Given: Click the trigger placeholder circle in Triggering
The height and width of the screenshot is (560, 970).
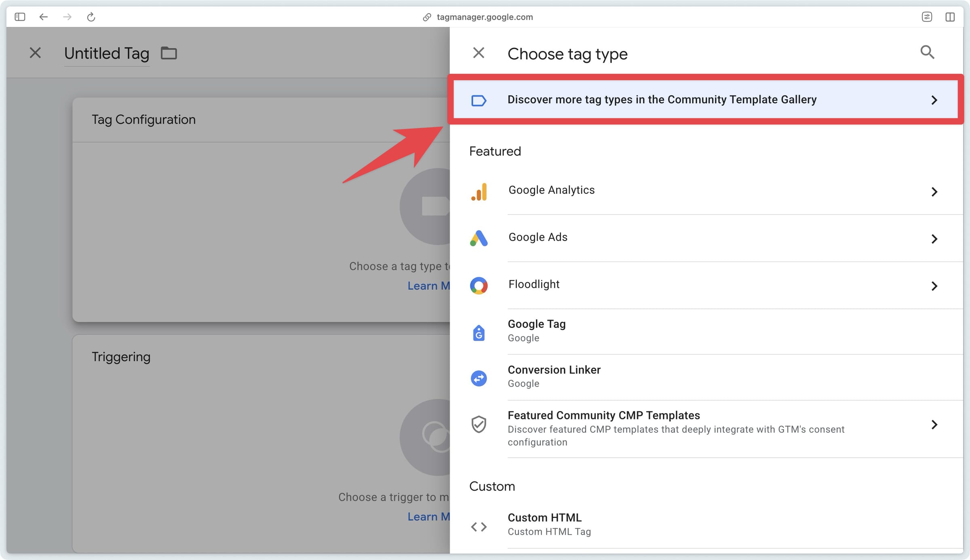Looking at the screenshot, I should (x=424, y=437).
